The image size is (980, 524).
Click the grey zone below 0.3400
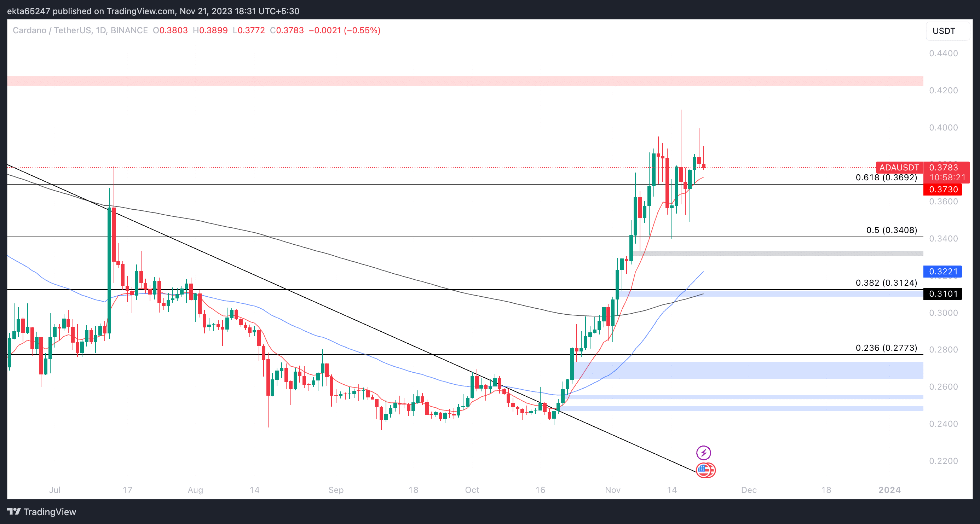777,253
